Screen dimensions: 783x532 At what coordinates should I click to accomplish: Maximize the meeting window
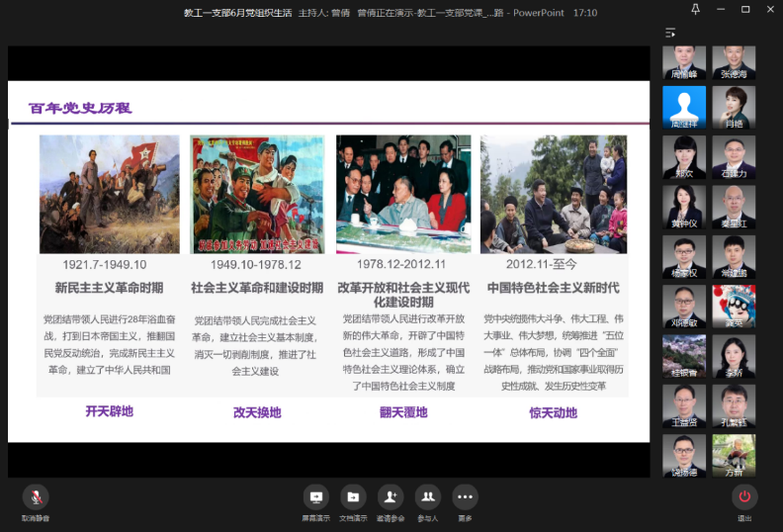(x=744, y=9)
